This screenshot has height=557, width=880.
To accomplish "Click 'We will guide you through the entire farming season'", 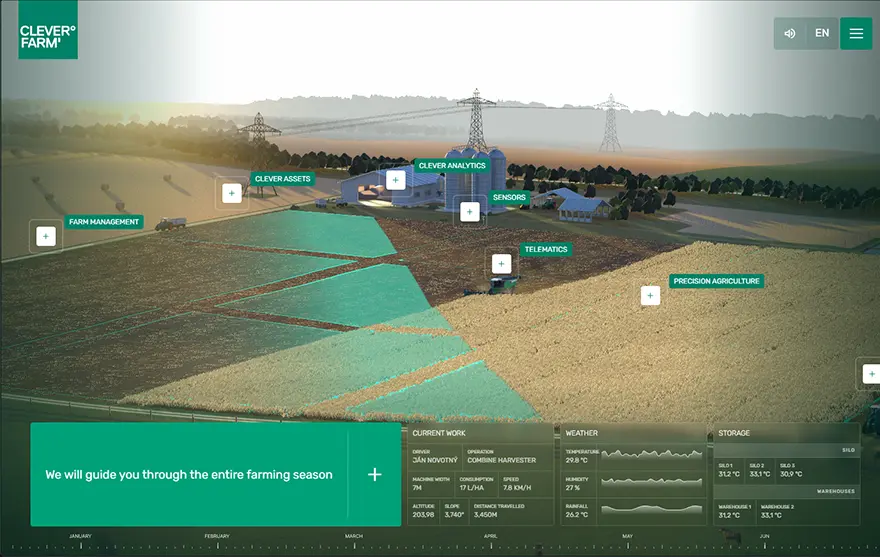I will pyautogui.click(x=189, y=474).
